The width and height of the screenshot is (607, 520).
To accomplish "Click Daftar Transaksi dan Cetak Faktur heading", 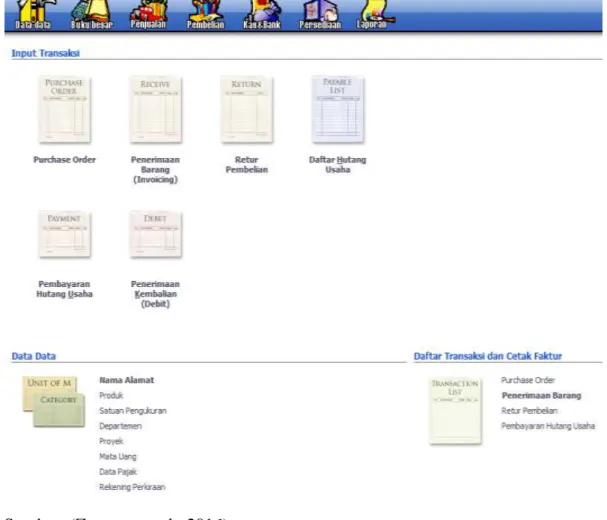I will tap(488, 356).
